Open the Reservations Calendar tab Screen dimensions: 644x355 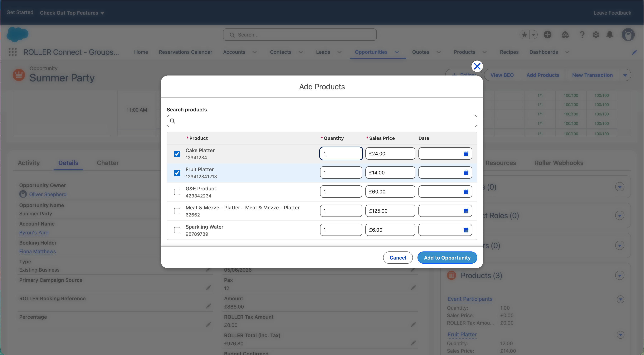186,52
